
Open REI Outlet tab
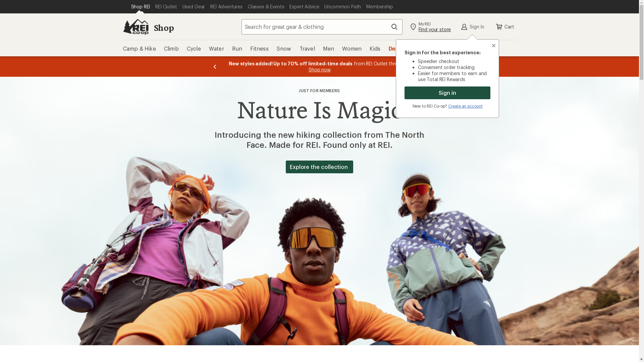click(166, 7)
